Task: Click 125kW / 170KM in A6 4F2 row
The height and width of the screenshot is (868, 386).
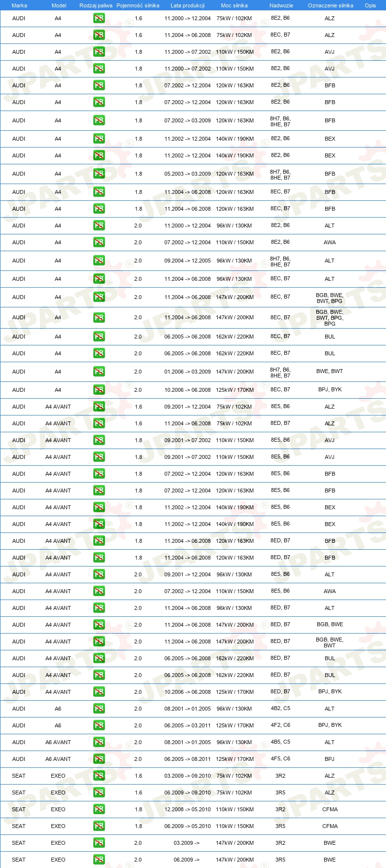Action: coord(234,725)
